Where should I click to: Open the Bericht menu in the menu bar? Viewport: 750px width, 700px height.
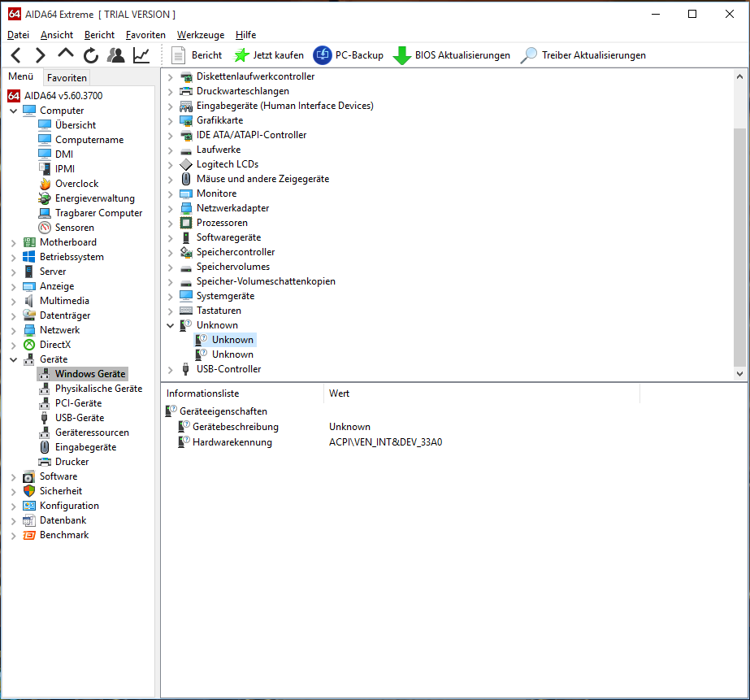(x=99, y=35)
